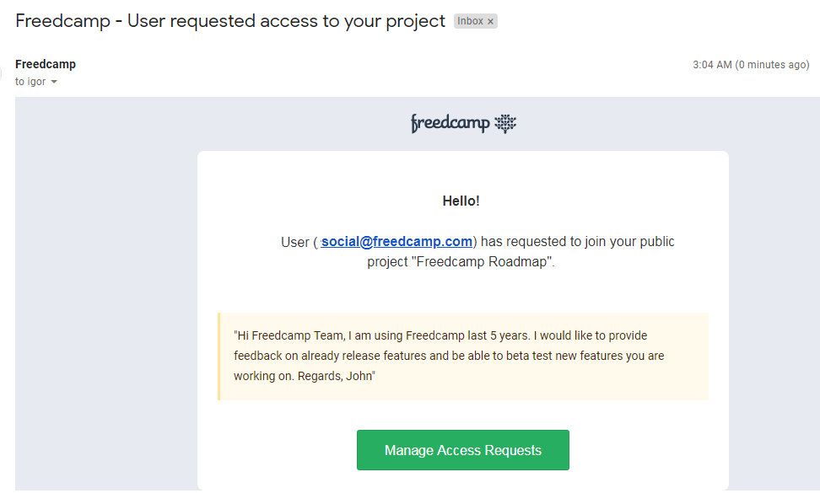This screenshot has height=504, width=820.
Task: Click the 3:04 AM timestamp
Action: 711,65
